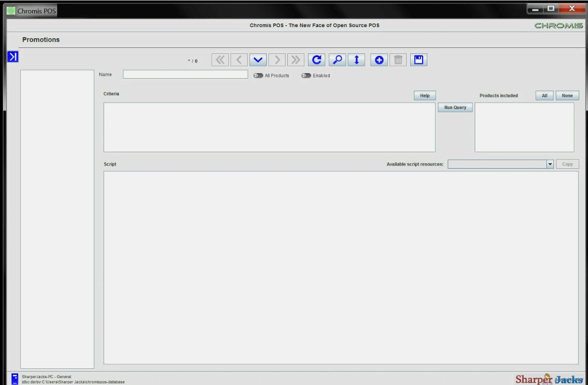
Task: Click into the Name input field
Action: pos(186,75)
